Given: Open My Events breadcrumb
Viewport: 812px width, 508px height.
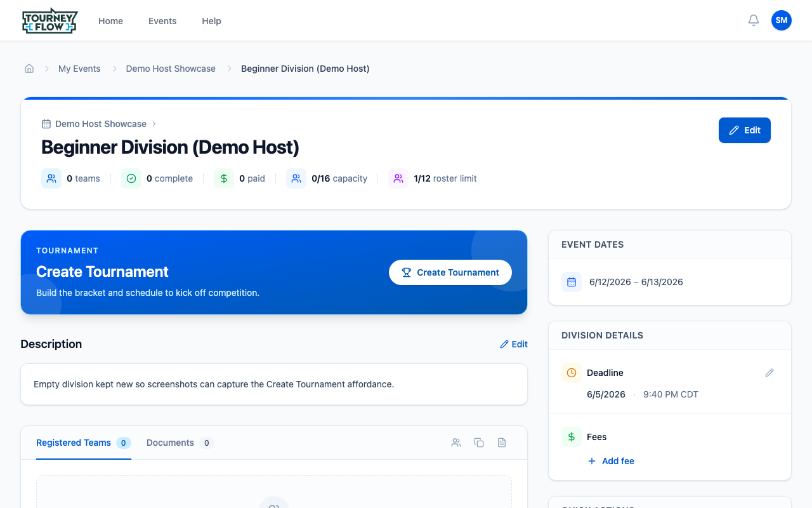Looking at the screenshot, I should (79, 69).
